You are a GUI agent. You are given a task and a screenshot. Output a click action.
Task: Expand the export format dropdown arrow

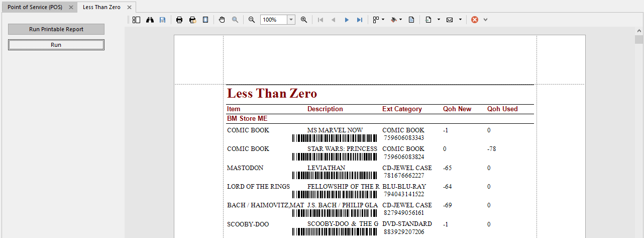click(439, 20)
